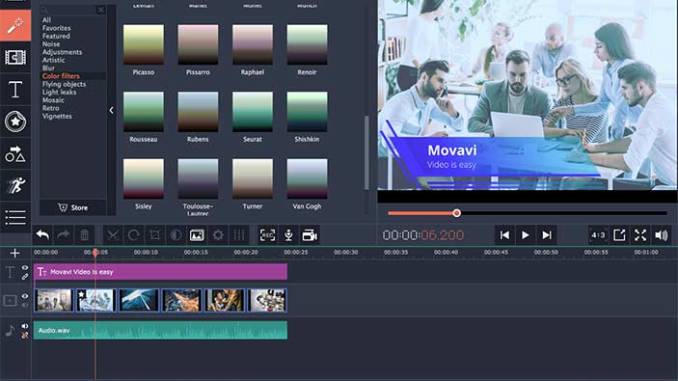Click the Redo arrow in toolbar
Screen dimensions: 678x381
pyautogui.click(x=64, y=235)
